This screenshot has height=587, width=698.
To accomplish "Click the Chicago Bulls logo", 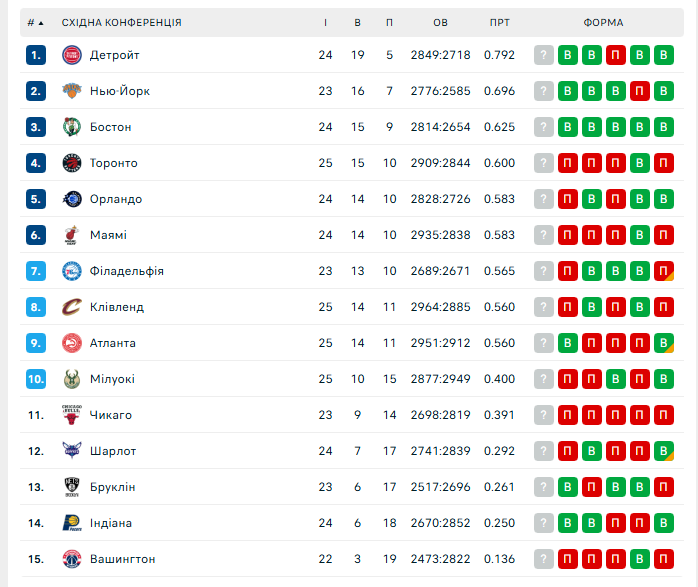I will (71, 415).
